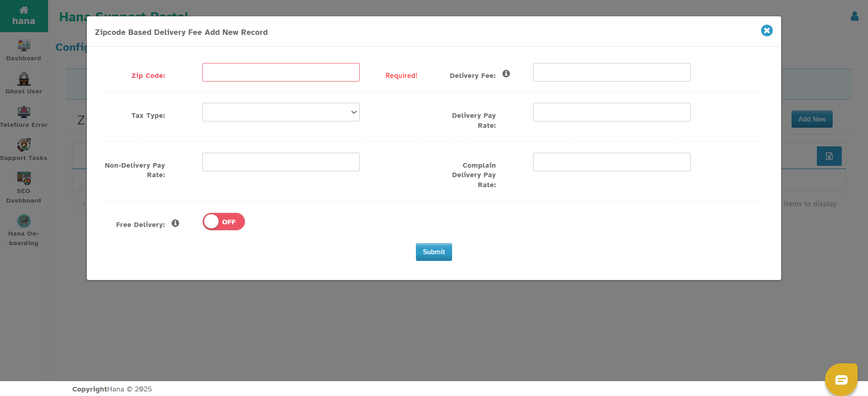Viewport: 868px width, 396px height.
Task: Open SEO Dashboard in the sidebar
Action: tap(24, 188)
